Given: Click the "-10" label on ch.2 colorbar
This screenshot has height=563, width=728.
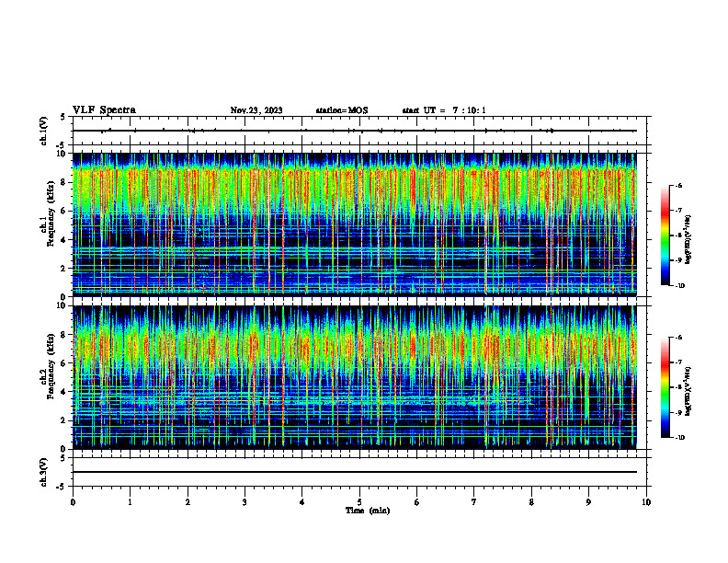Looking at the screenshot, I should [680, 438].
